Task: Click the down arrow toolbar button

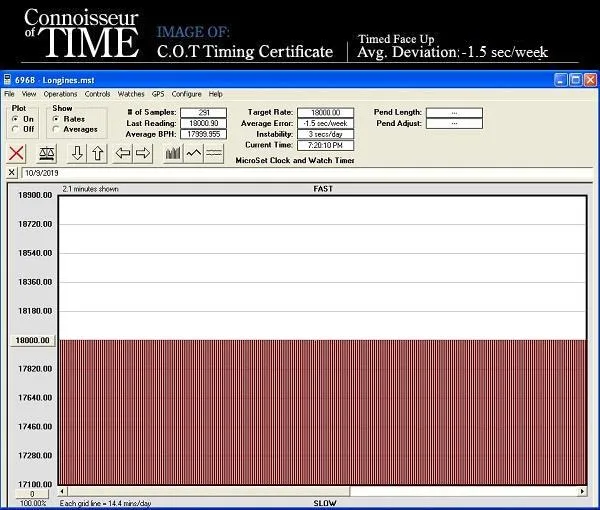Action: click(77, 153)
